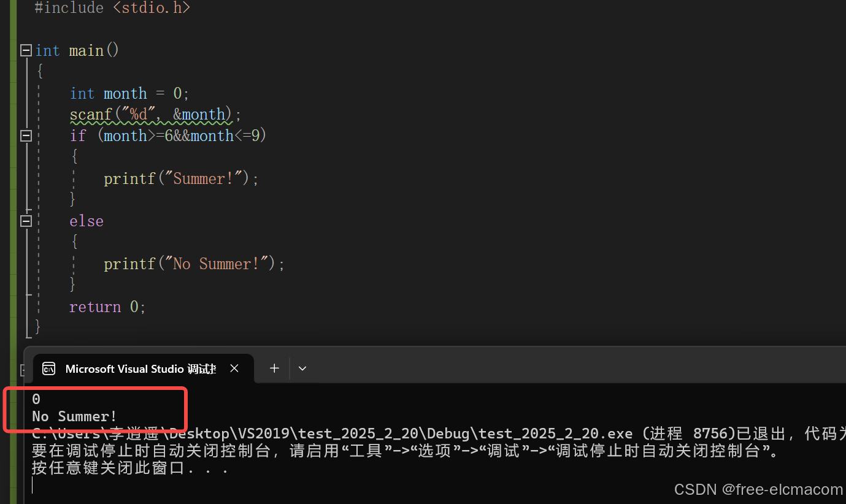Open the terminal tab options chevron
This screenshot has width=846, height=504.
tap(302, 368)
